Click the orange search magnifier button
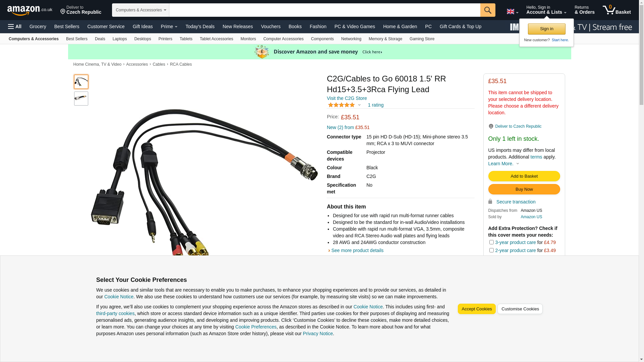The height and width of the screenshot is (362, 644). (x=488, y=10)
